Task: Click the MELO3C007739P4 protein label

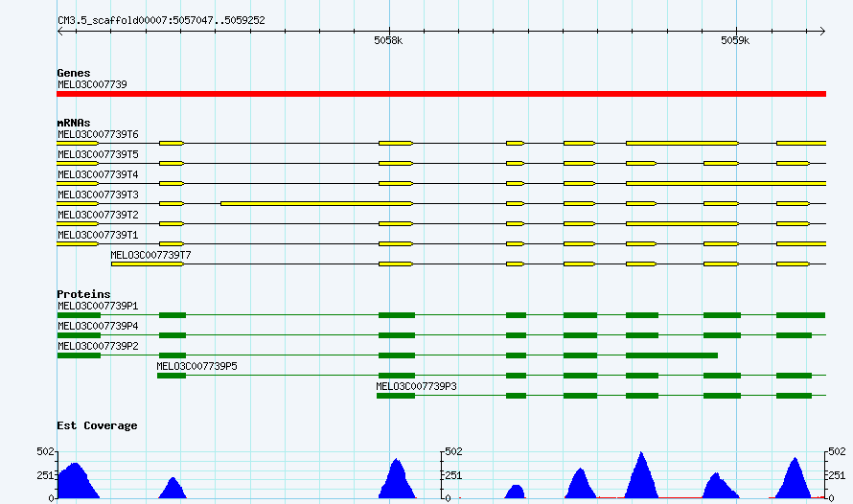Action: pyautogui.click(x=98, y=326)
